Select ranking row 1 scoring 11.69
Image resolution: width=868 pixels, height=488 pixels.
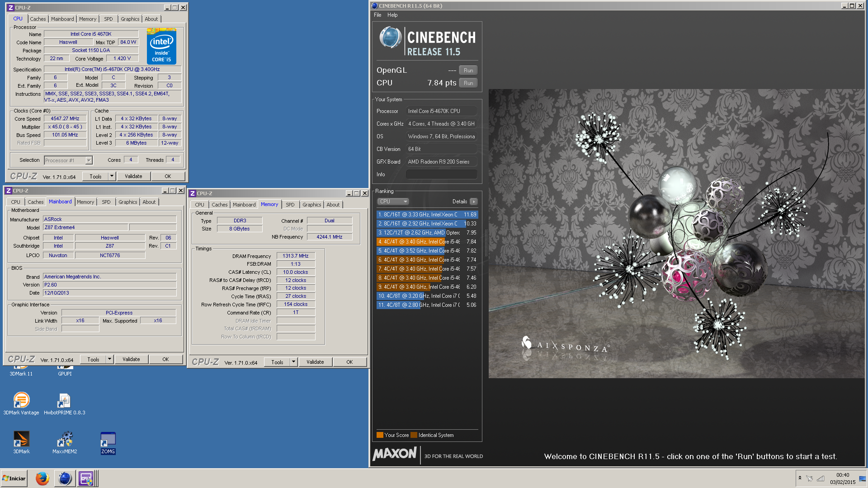427,215
